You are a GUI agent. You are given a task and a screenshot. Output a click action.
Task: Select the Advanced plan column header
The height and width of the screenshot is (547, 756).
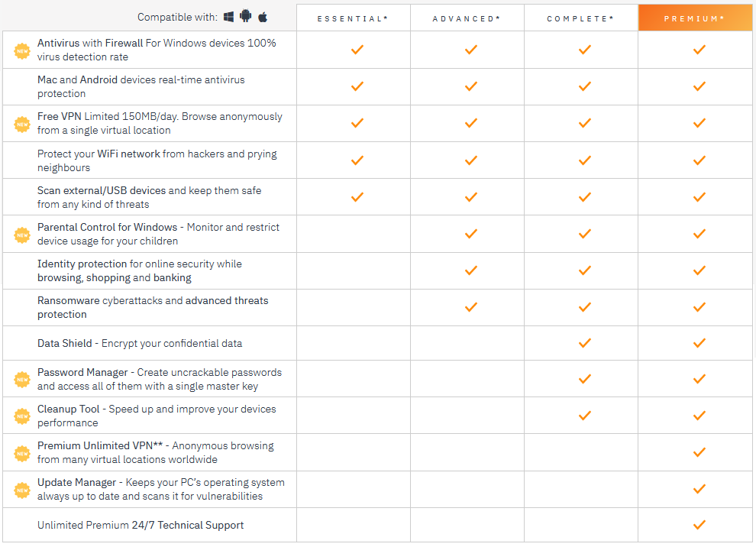pos(467,18)
